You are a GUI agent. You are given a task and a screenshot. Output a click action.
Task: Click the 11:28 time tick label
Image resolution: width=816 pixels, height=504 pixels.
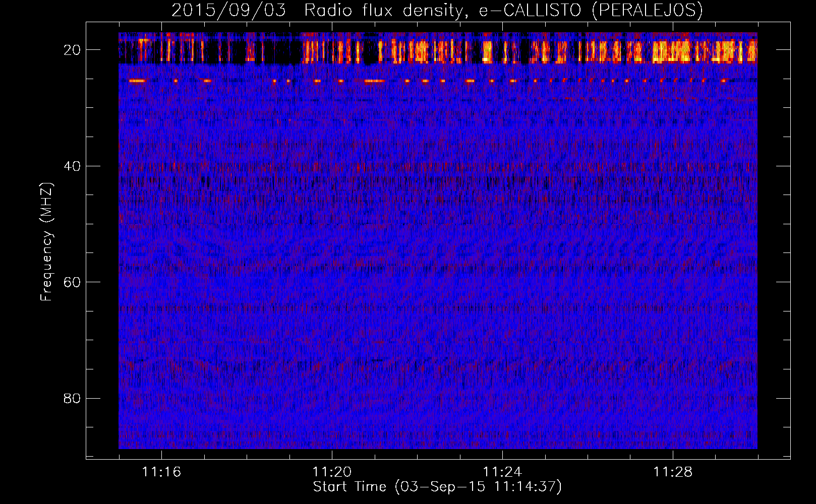click(x=673, y=472)
